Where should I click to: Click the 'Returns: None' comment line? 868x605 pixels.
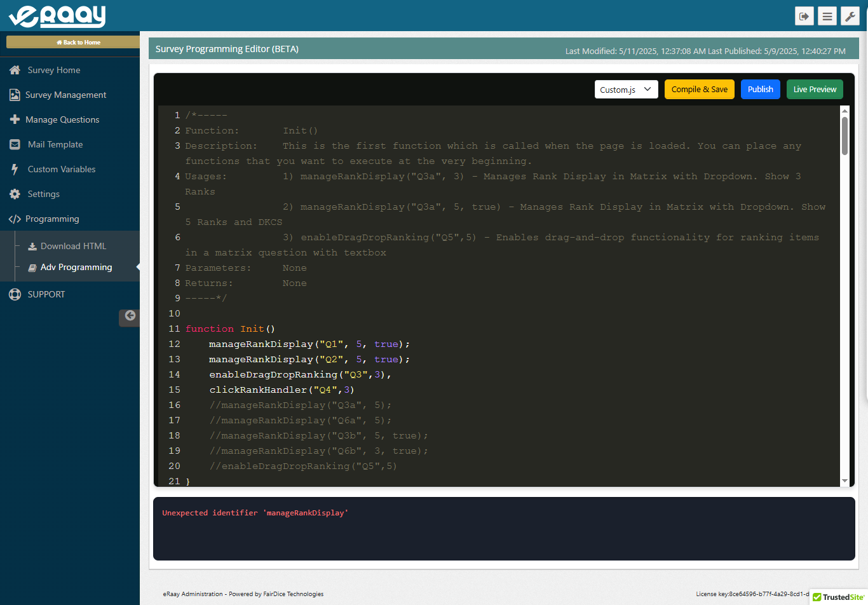click(246, 283)
